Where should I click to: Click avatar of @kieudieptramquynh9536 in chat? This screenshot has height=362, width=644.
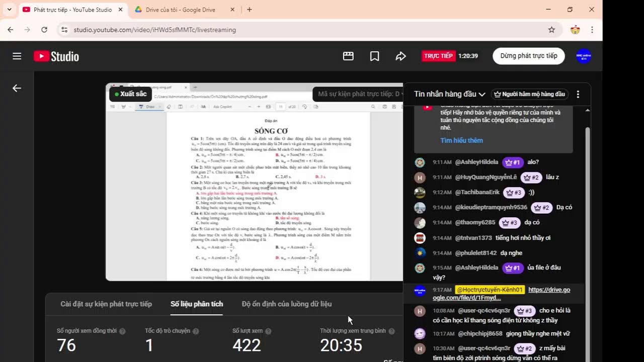[420, 207]
